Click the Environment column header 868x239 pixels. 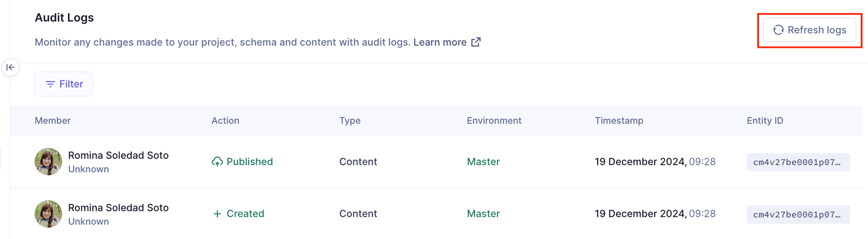tap(494, 121)
